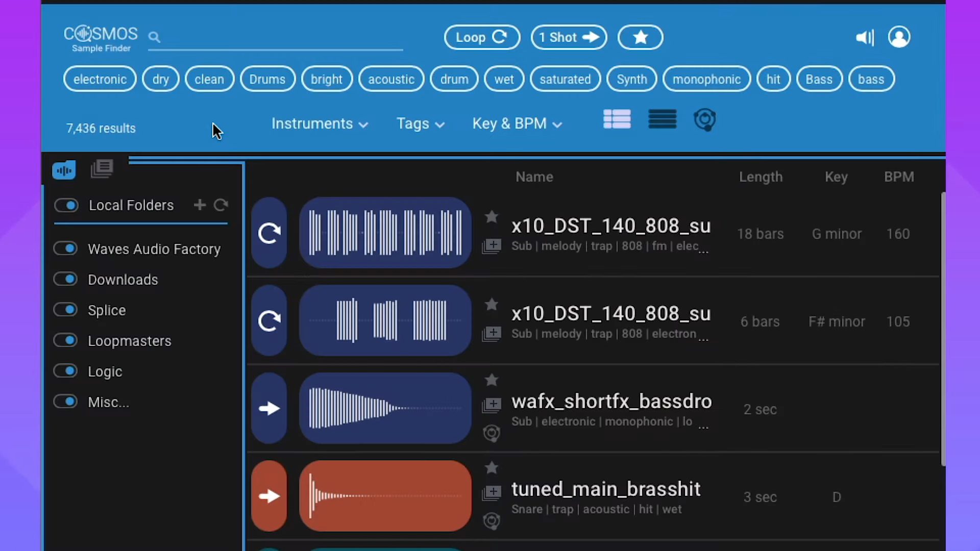Add a new local folder

click(x=200, y=205)
